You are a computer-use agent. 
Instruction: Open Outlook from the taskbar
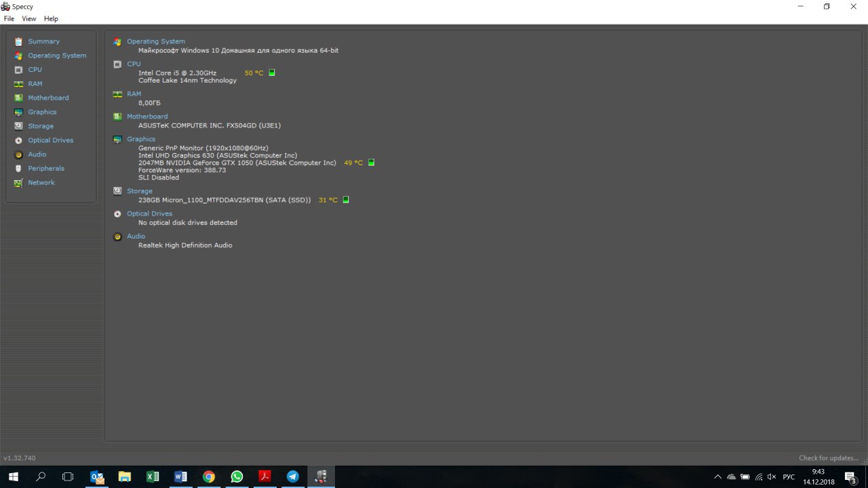click(97, 476)
